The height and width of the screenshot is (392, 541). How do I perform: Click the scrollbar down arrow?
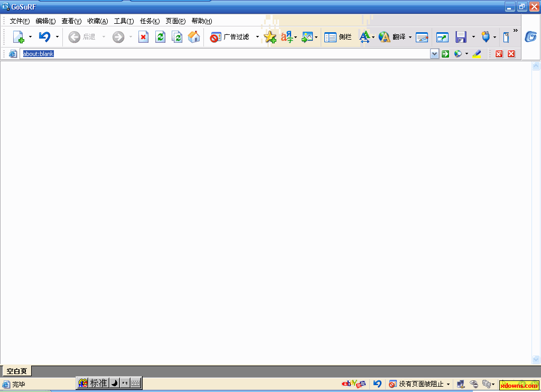(x=536, y=360)
